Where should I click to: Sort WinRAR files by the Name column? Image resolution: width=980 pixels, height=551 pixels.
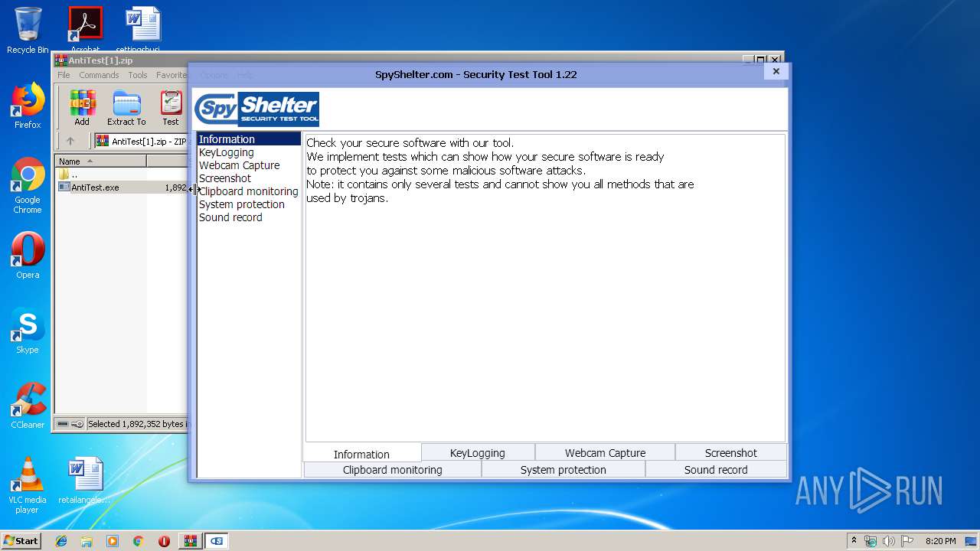click(x=100, y=161)
